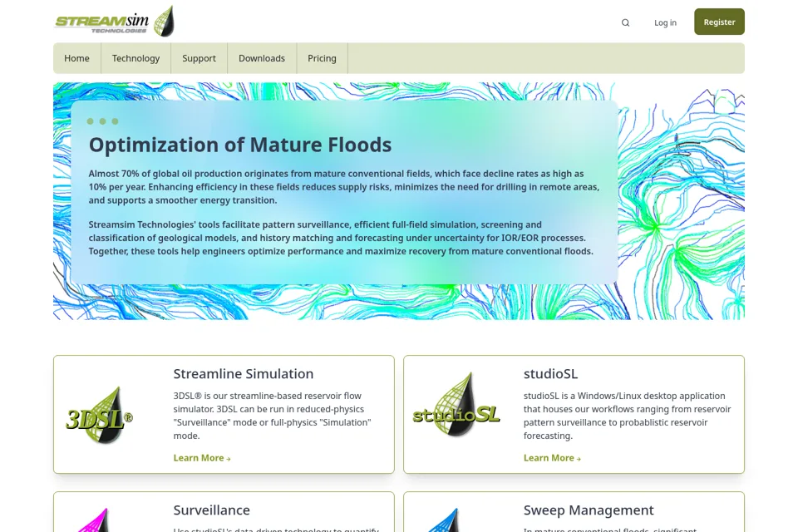The height and width of the screenshot is (532, 798).
Task: Open the search magnifier icon
Action: point(625,22)
